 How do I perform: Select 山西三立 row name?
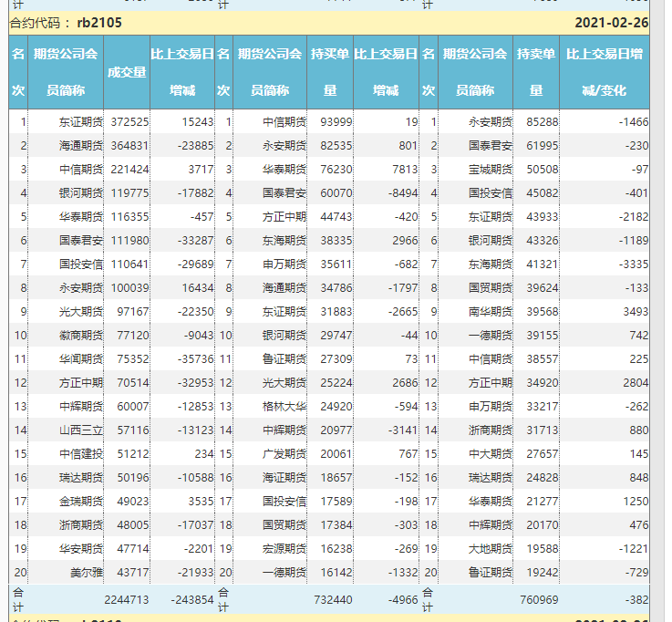[x=81, y=430]
